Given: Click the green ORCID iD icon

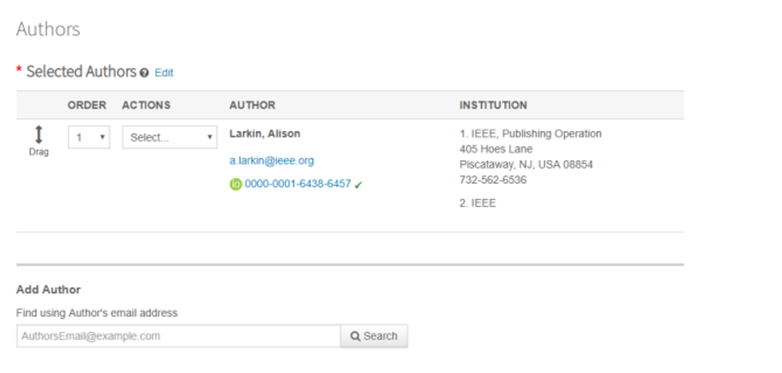Looking at the screenshot, I should tap(235, 185).
